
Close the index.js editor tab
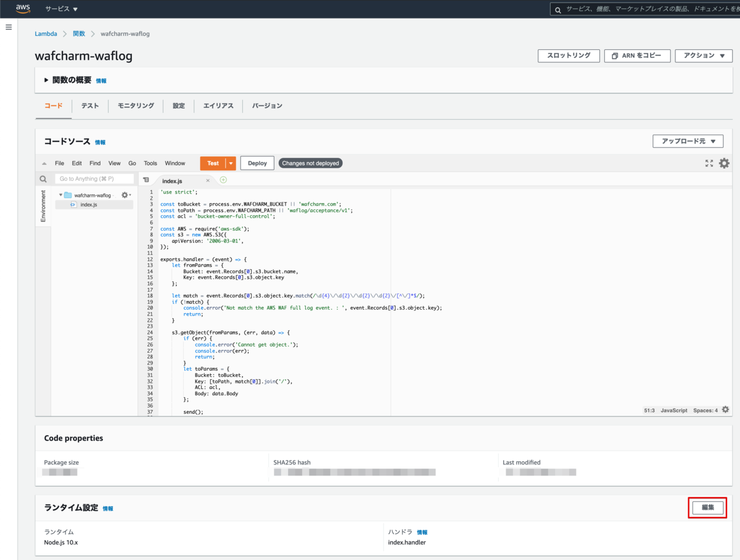208,181
